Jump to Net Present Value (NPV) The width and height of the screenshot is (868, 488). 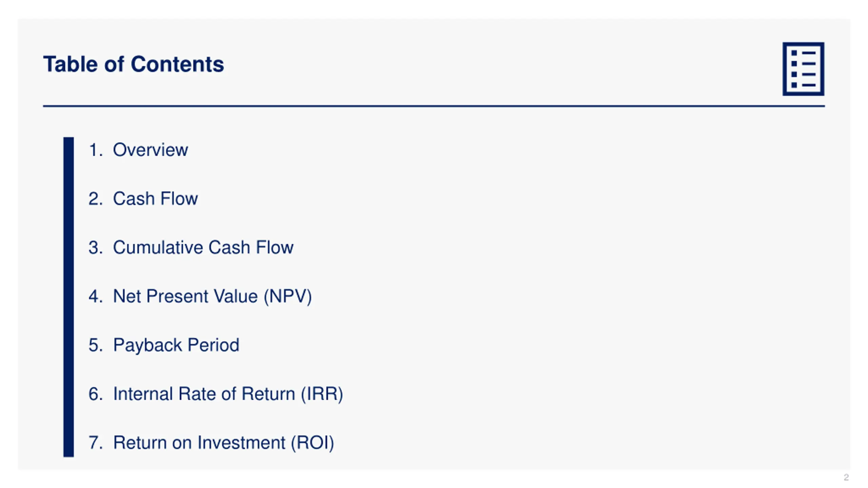coord(212,296)
